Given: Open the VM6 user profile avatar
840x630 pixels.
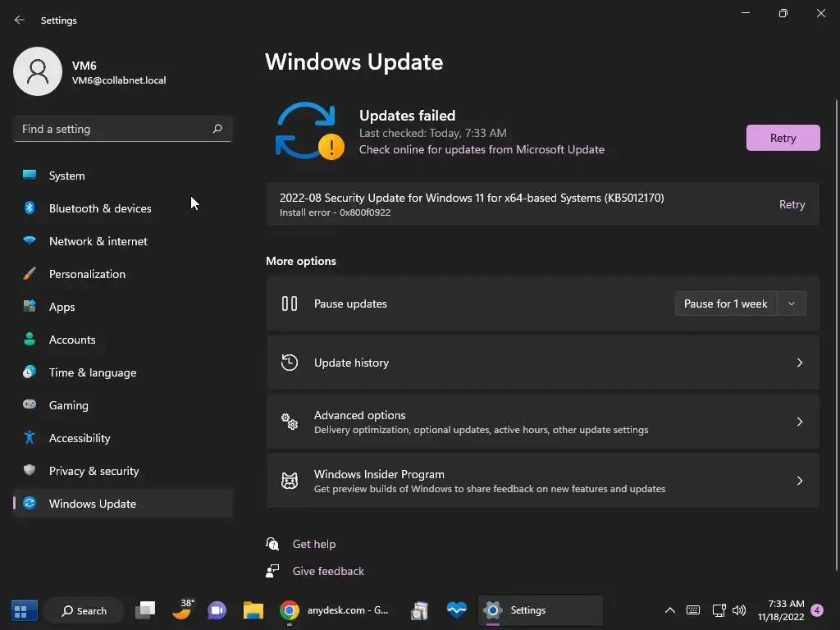Looking at the screenshot, I should (38, 71).
